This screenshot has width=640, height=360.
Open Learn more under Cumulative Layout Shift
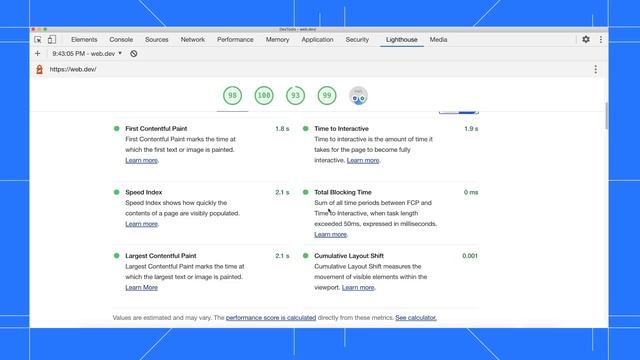[358, 288]
